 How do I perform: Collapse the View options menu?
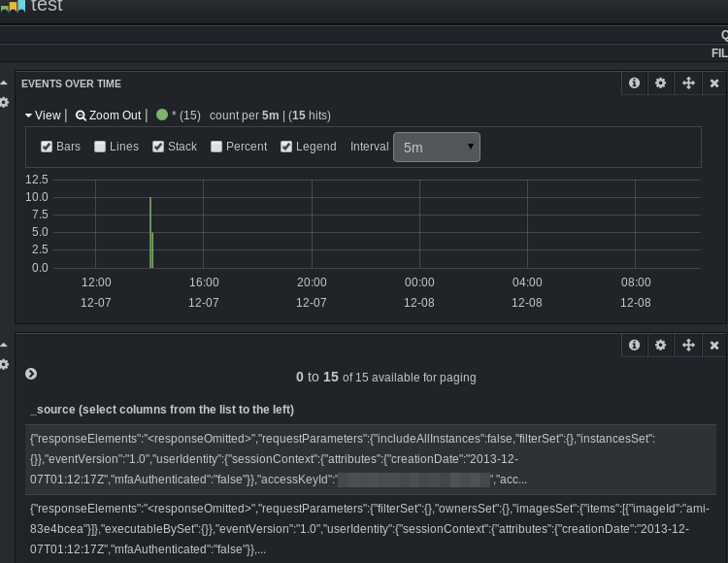click(x=43, y=116)
